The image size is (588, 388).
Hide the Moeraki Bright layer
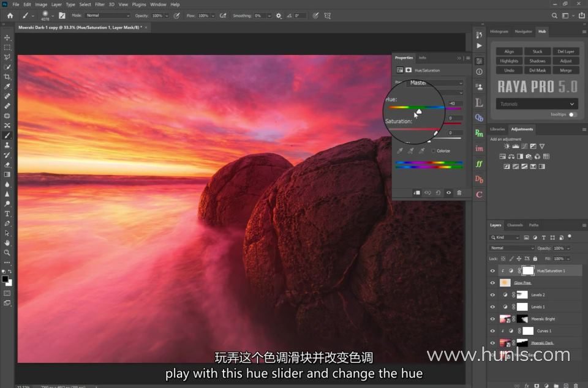pyautogui.click(x=492, y=319)
